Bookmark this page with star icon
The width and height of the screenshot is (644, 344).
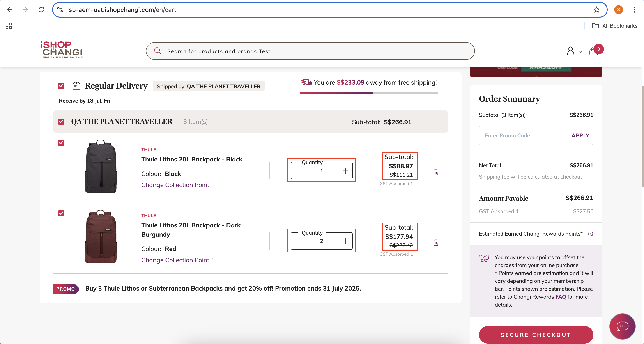coord(596,9)
